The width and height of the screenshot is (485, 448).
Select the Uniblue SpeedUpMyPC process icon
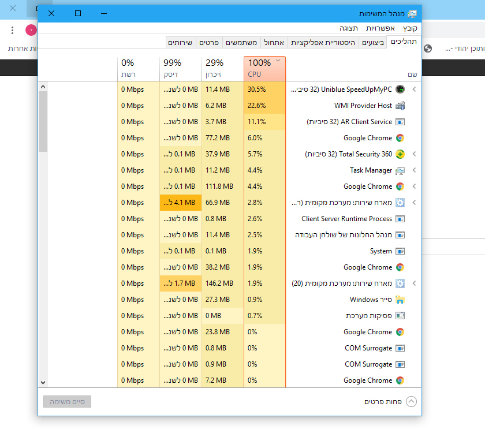(400, 89)
